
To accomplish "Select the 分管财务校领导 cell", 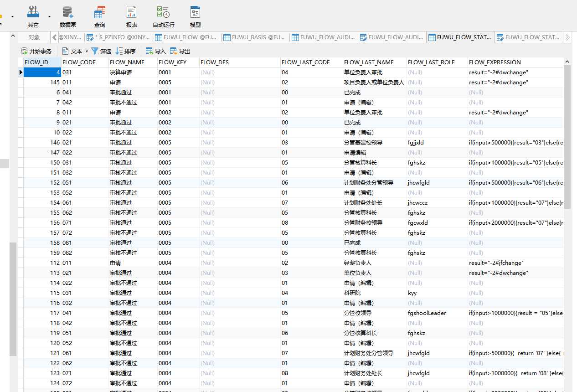I will [x=375, y=222].
